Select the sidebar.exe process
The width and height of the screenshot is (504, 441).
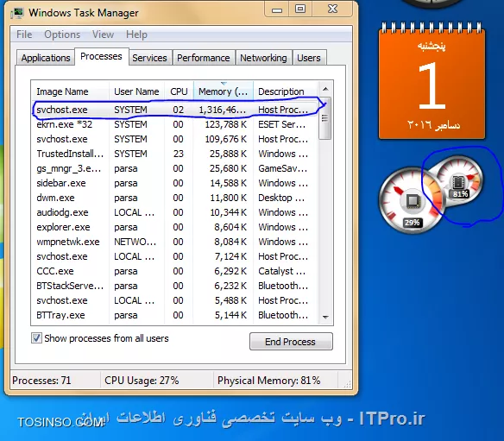pos(175,183)
